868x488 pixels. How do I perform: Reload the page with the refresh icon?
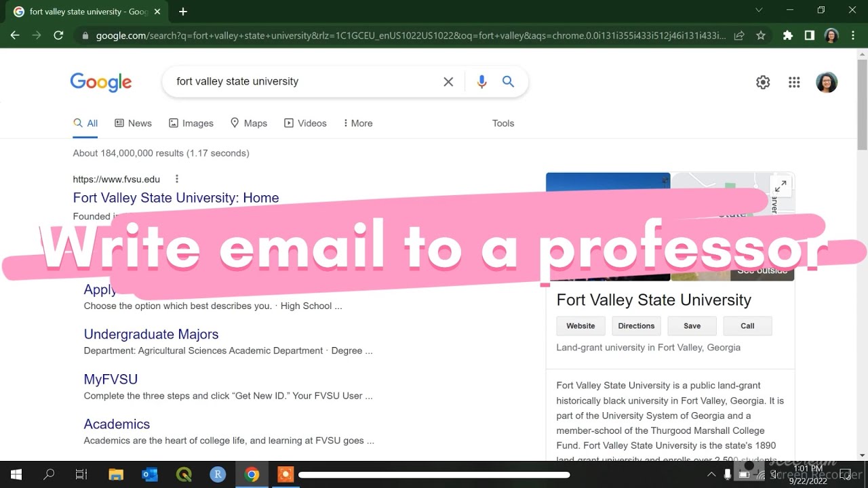tap(58, 35)
